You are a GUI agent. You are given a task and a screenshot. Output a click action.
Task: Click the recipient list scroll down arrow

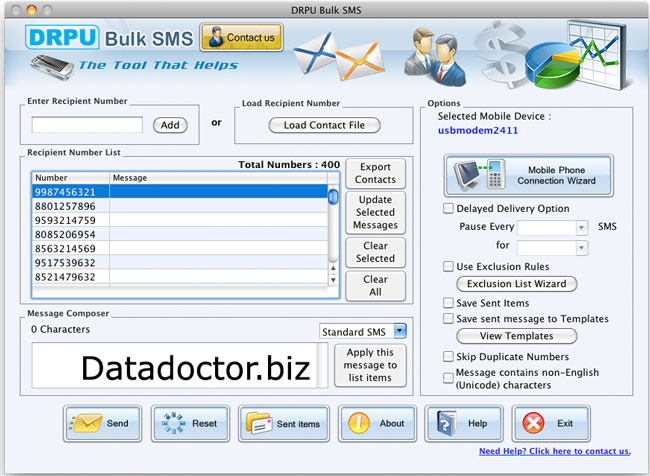click(333, 280)
